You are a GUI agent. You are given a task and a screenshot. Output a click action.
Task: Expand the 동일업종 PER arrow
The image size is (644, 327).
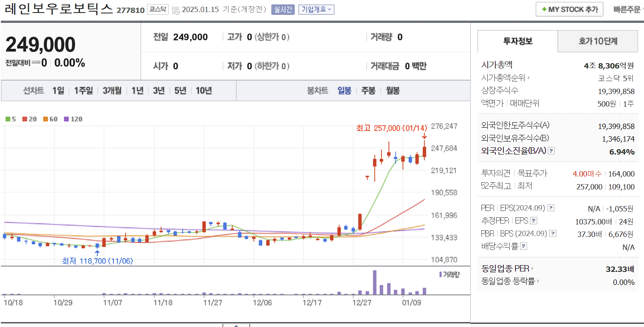(532, 269)
